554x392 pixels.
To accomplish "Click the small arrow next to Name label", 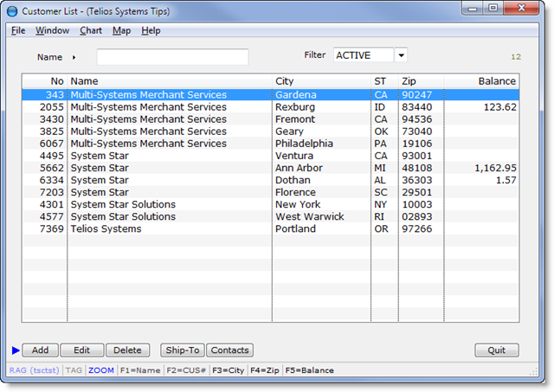I will [74, 57].
